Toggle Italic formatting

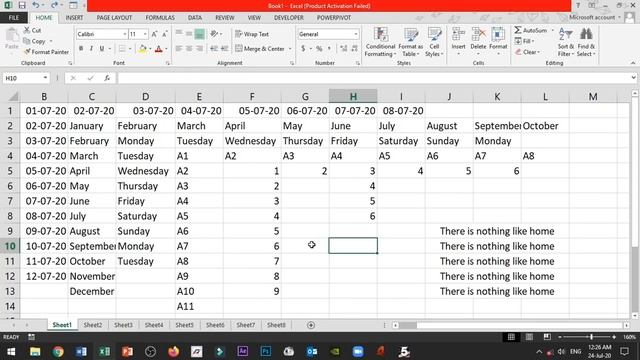(x=91, y=49)
